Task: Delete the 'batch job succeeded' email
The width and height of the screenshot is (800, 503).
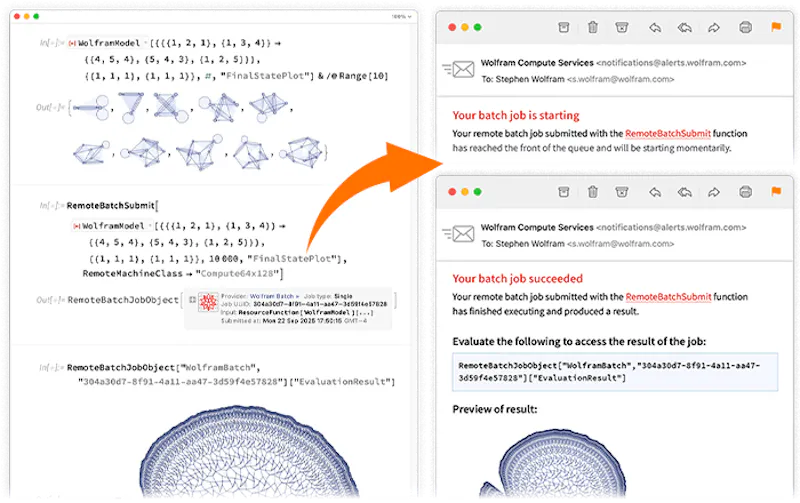Action: (x=592, y=192)
